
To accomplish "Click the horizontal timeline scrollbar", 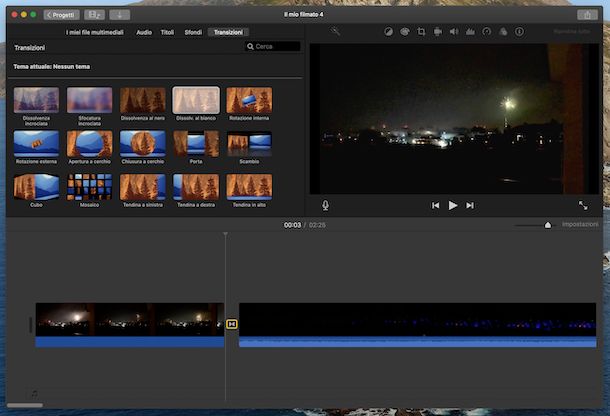I will (25, 405).
